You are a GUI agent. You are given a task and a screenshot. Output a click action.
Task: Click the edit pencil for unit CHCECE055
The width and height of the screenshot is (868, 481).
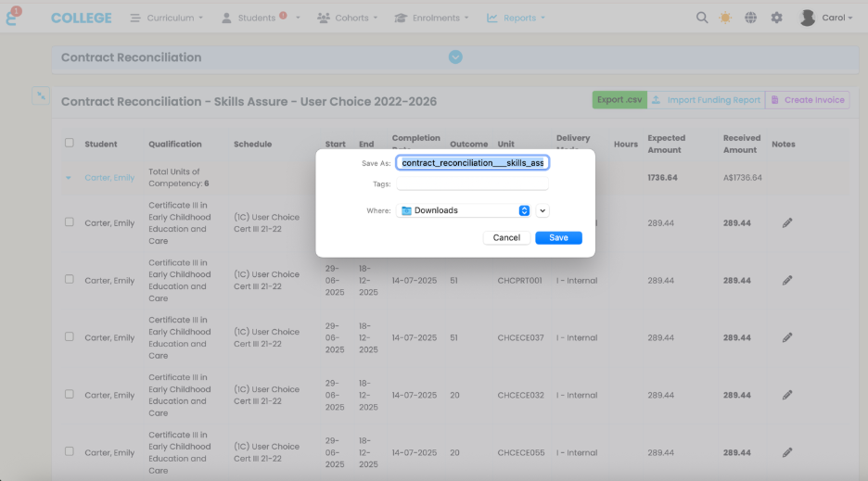[787, 452]
